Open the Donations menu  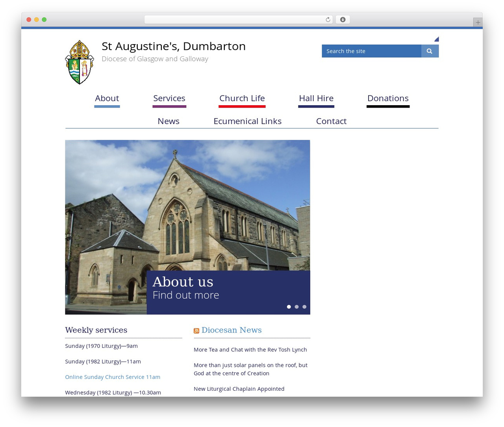point(388,98)
